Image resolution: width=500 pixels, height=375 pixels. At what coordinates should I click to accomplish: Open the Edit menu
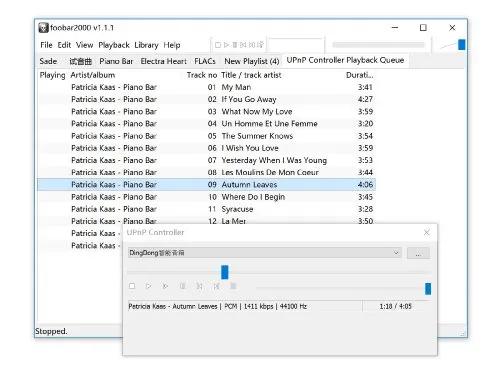[x=64, y=45]
